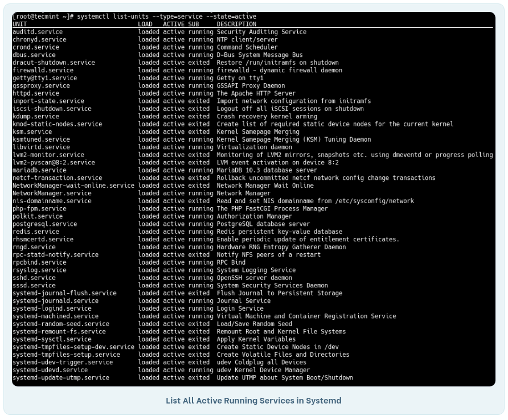
Task: Click lvm2-monitor.service unit name
Action: tap(48, 155)
